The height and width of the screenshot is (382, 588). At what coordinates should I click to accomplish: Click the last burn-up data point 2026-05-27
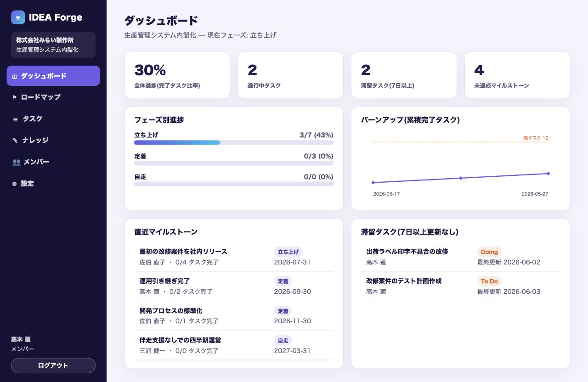click(x=548, y=174)
